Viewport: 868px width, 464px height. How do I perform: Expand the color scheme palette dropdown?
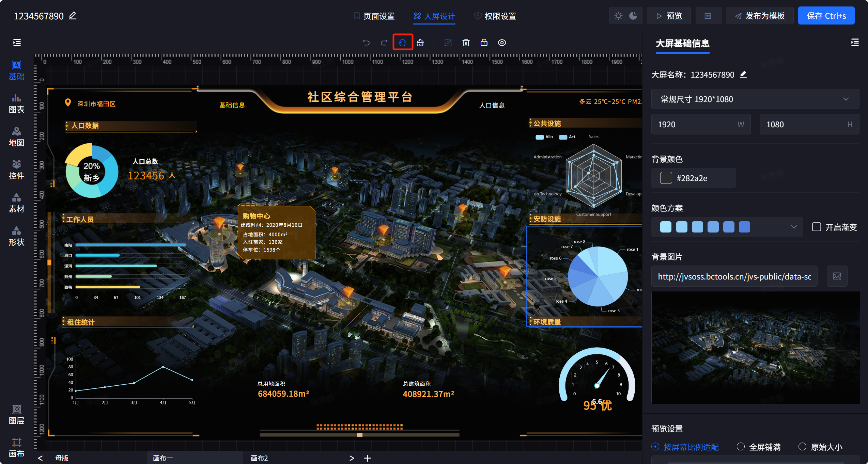[794, 227]
